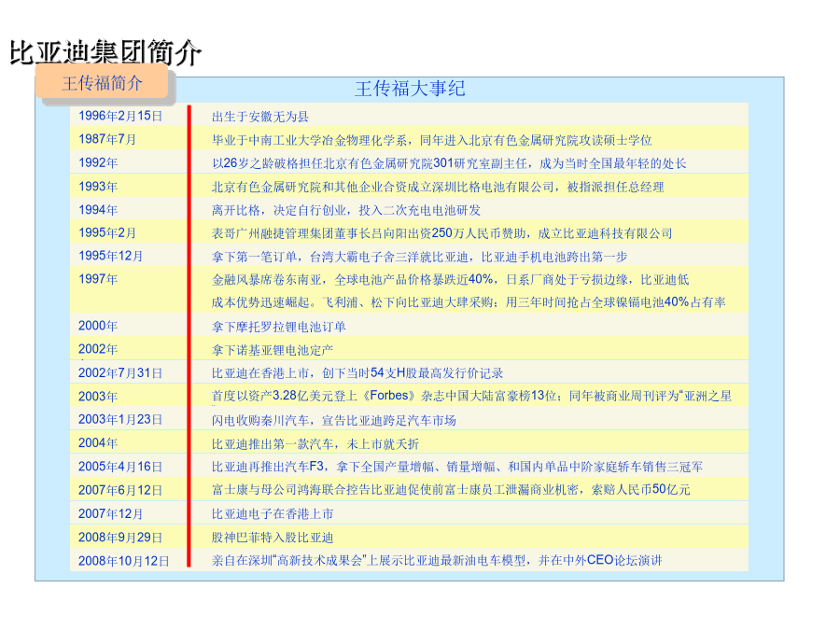Image resolution: width=840 pixels, height=630 pixels.
Task: Select date cell 2005年4月16日
Action: pyautogui.click(x=120, y=467)
